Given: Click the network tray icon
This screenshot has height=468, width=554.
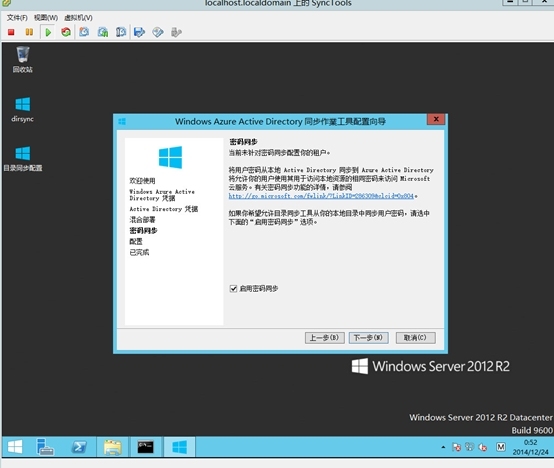Looking at the screenshot, I should coord(469,447).
